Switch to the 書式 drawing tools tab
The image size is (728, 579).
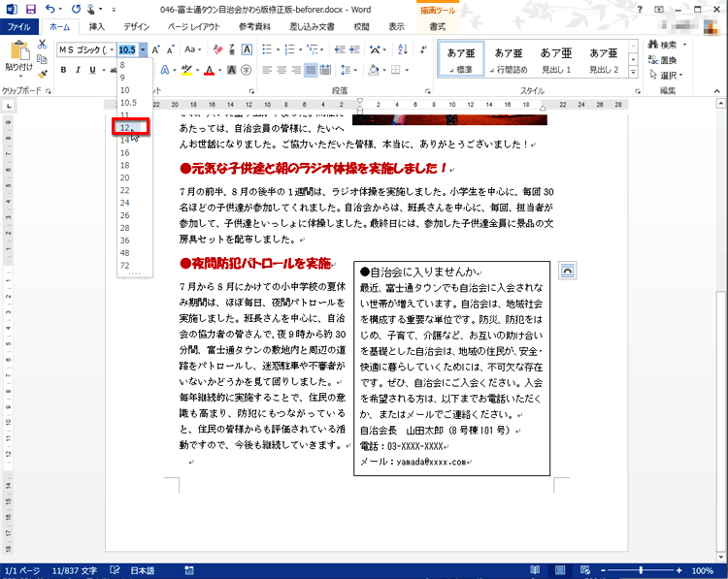(x=437, y=26)
